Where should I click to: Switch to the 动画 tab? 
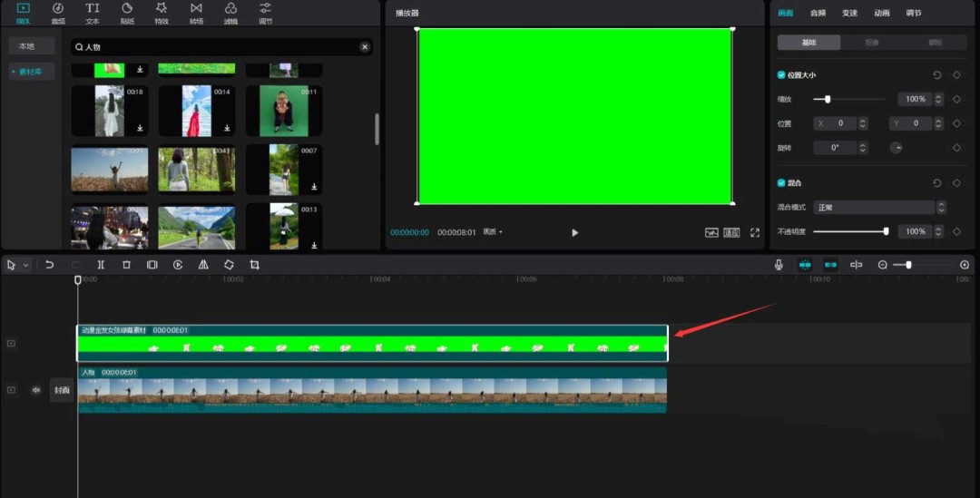point(881,13)
